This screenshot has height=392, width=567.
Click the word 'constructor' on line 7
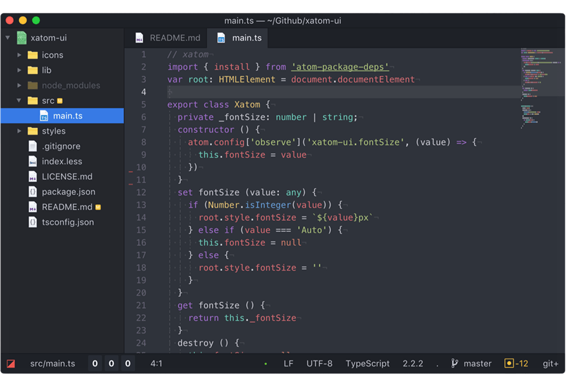206,129
